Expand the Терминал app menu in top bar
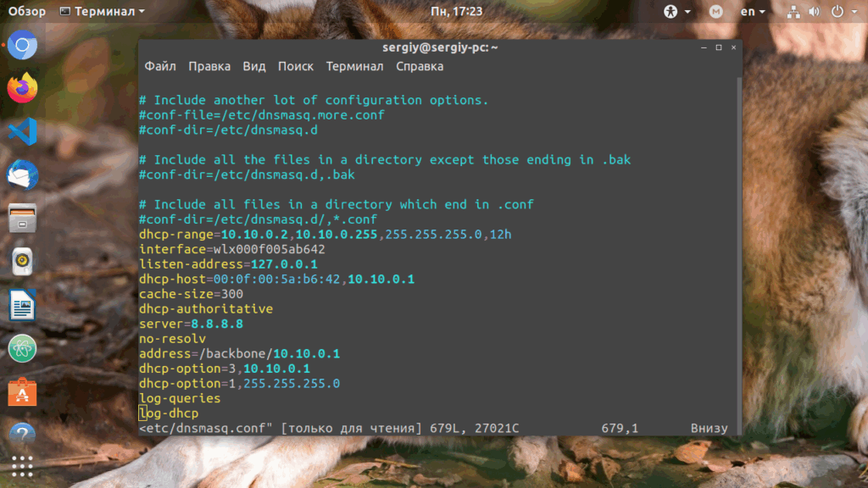 tap(102, 11)
